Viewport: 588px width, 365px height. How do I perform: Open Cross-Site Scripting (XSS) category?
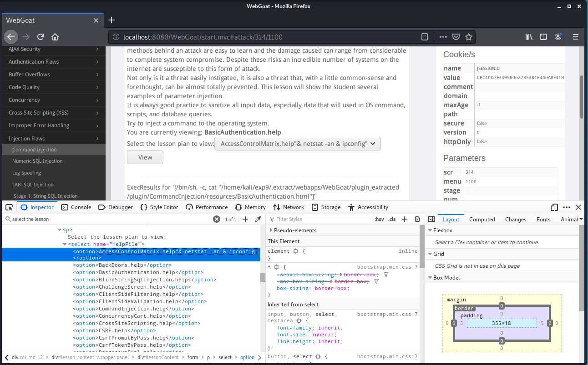53,113
